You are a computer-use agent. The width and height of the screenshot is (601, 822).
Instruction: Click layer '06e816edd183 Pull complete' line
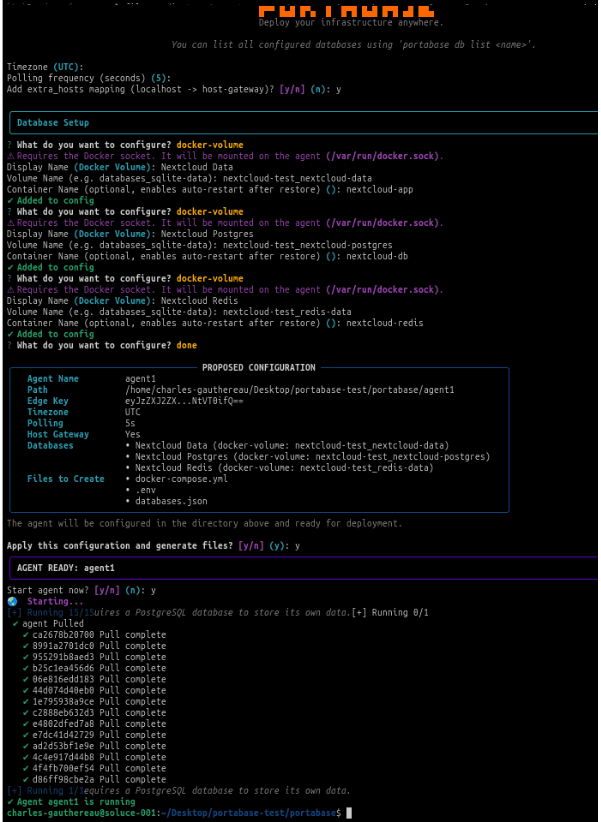94,679
